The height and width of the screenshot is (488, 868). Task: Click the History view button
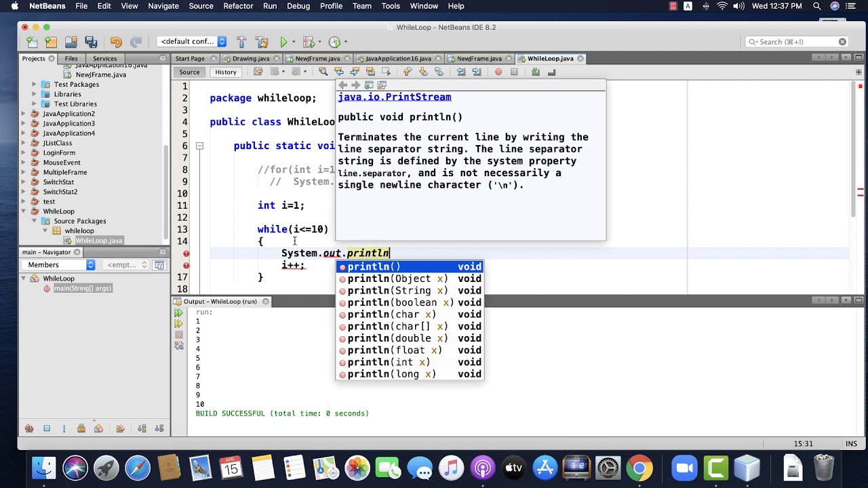point(226,73)
